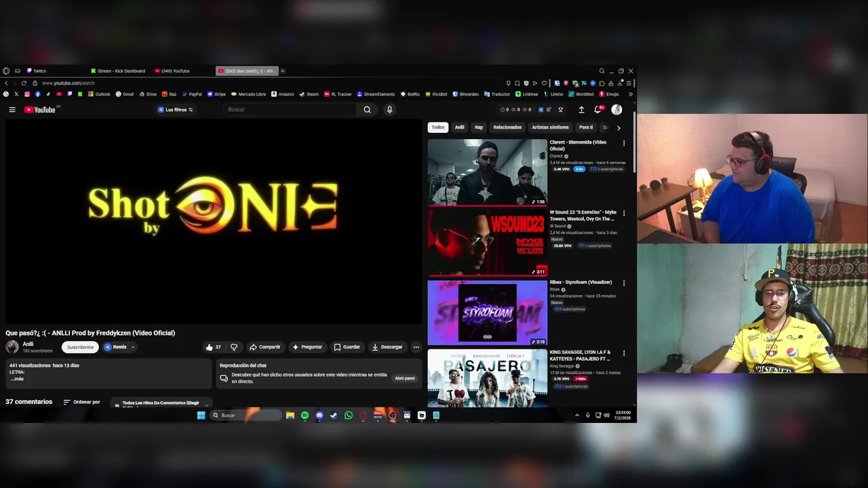Click the Compartir share button
The image size is (868, 488).
(x=264, y=347)
